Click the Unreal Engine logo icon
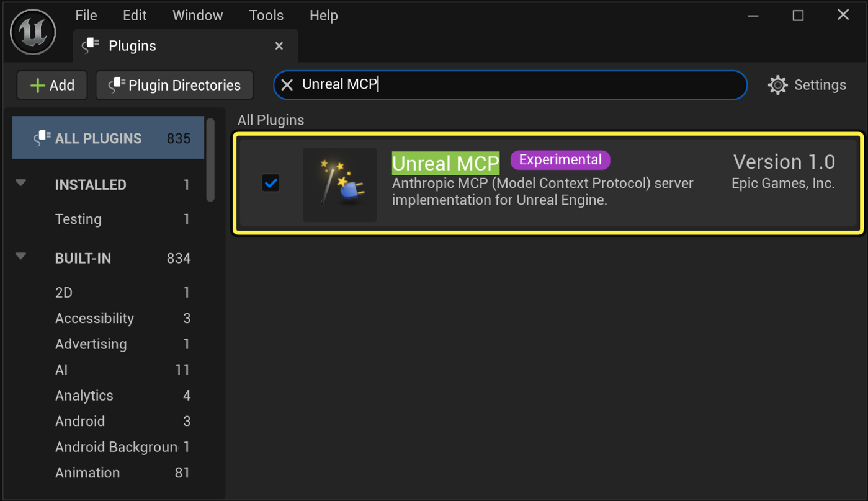 click(x=33, y=32)
